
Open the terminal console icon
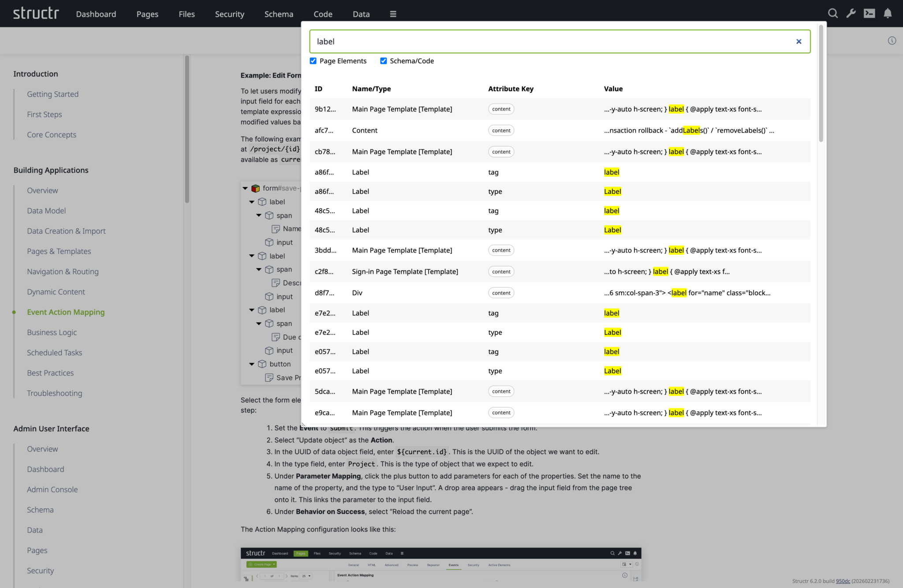tap(869, 13)
